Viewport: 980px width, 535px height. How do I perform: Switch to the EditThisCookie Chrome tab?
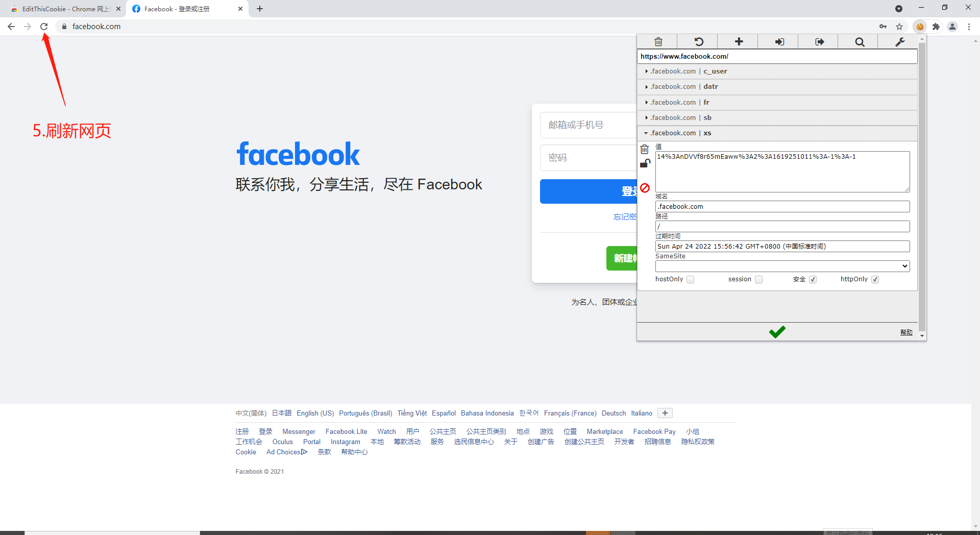(63, 9)
